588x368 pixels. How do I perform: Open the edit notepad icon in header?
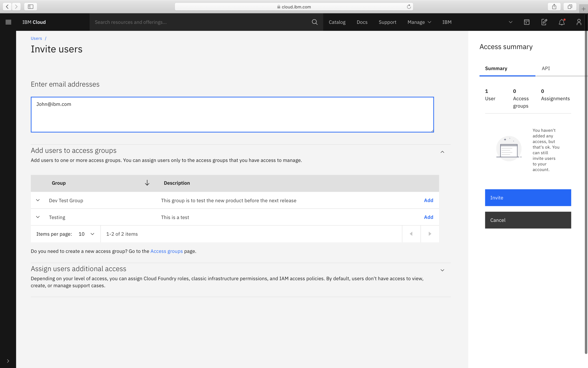coord(544,22)
